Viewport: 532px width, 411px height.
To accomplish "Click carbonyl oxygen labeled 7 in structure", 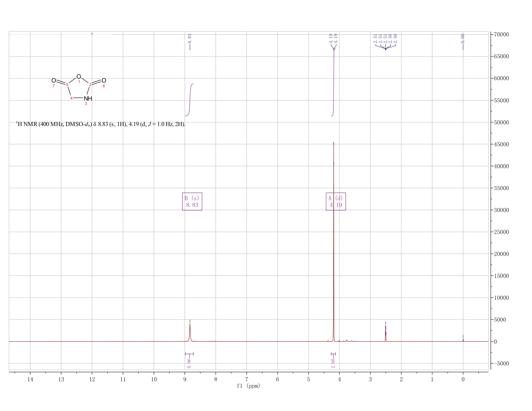I will pos(54,80).
